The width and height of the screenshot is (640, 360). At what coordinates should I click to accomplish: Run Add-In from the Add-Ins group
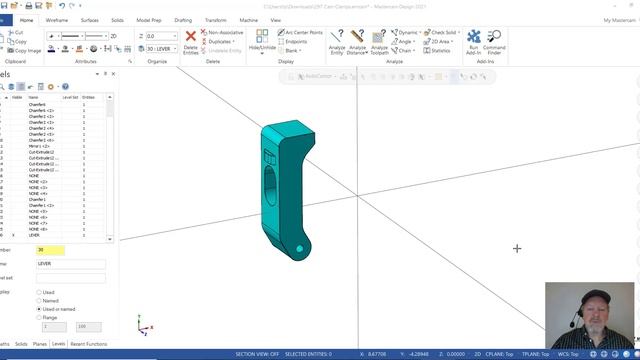tap(473, 42)
